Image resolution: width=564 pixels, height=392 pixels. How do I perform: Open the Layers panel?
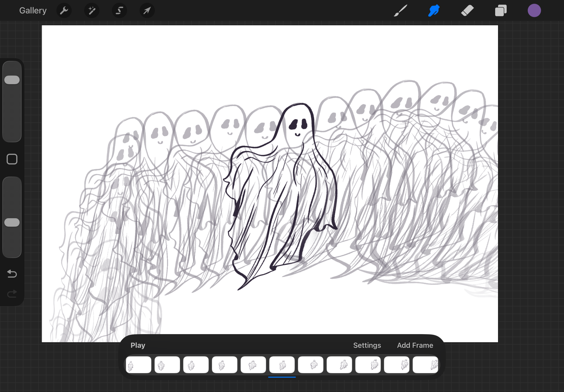[501, 11]
